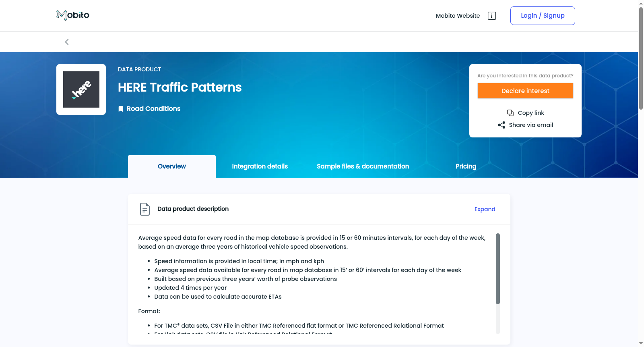The height and width of the screenshot is (347, 644).
Task: Click 'Built based on previous three years' bullet
Action: click(x=246, y=279)
